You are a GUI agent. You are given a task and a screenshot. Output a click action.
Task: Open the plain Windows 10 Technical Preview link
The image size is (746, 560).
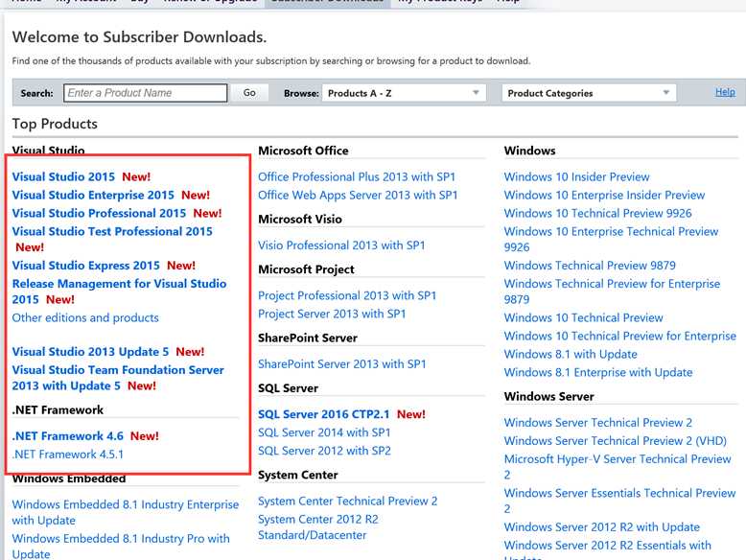click(x=583, y=317)
